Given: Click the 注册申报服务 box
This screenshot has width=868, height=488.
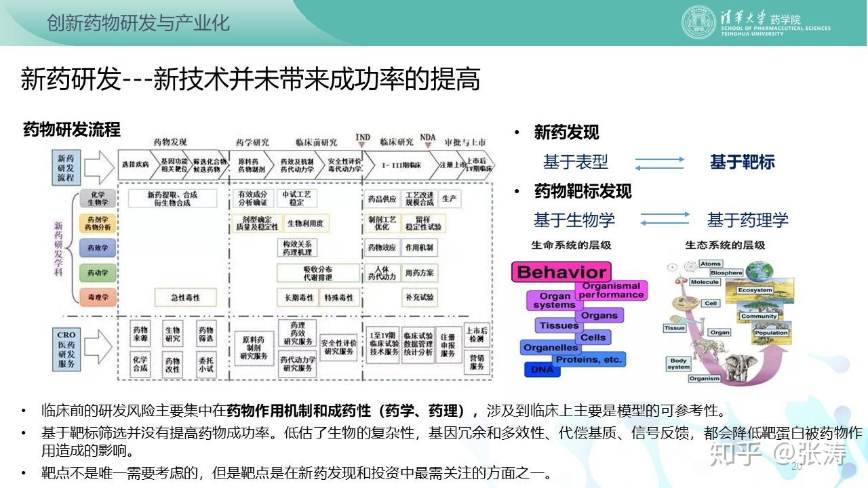Looking at the screenshot, I should 448,346.
